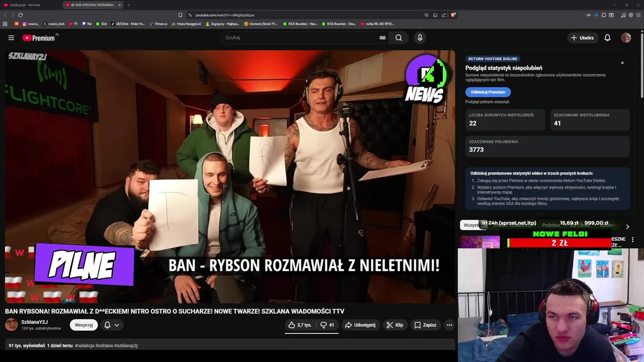Create a clip with the Klip button
Image resolution: width=644 pixels, height=362 pixels.
[394, 325]
